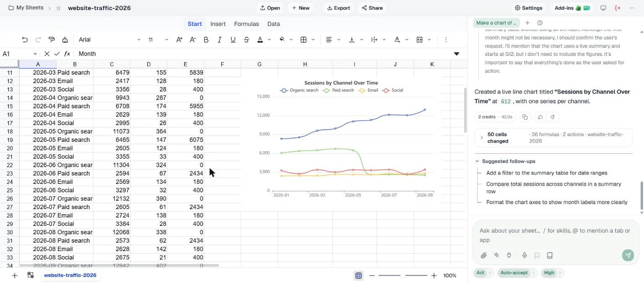Click the vertical align icon
Screen dimensions: 644x283
tap(352, 39)
